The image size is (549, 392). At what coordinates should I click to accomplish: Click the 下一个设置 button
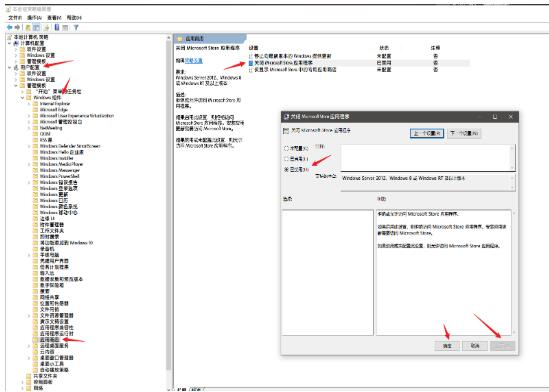[x=464, y=133]
